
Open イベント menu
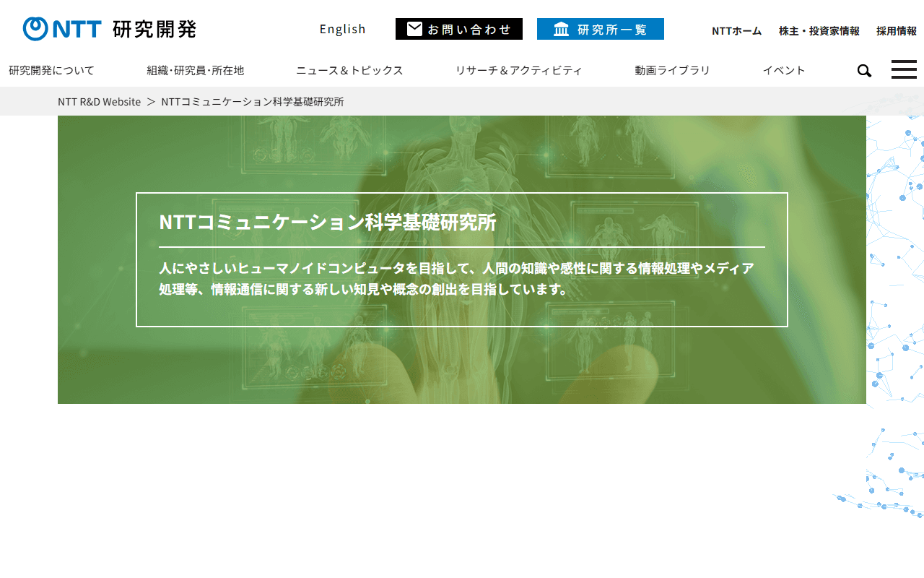tap(784, 70)
